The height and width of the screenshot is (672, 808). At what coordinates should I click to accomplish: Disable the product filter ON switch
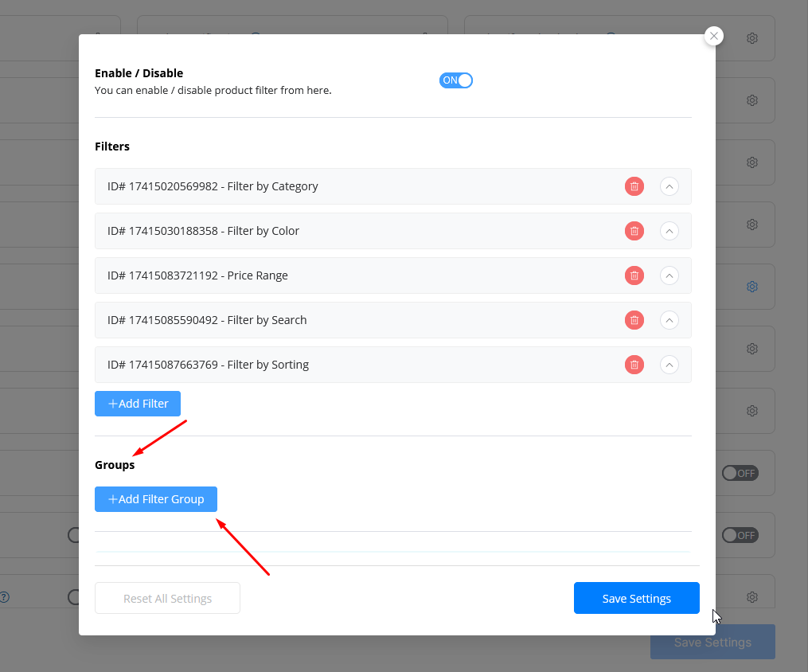pyautogui.click(x=456, y=80)
